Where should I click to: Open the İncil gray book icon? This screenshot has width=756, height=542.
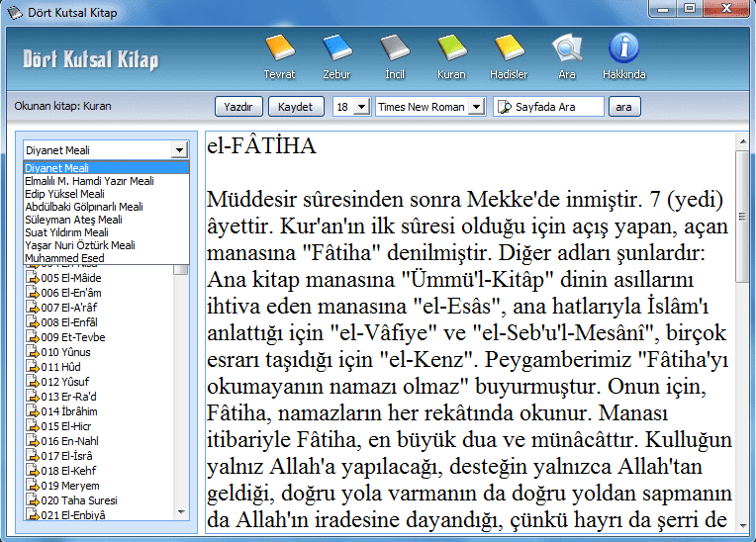pyautogui.click(x=395, y=47)
